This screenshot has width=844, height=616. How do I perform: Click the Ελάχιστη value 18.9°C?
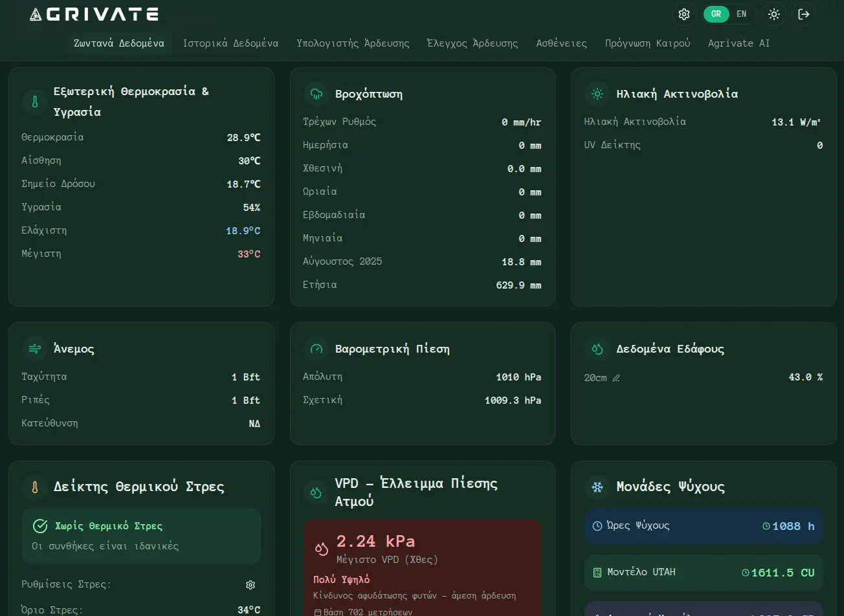point(243,231)
